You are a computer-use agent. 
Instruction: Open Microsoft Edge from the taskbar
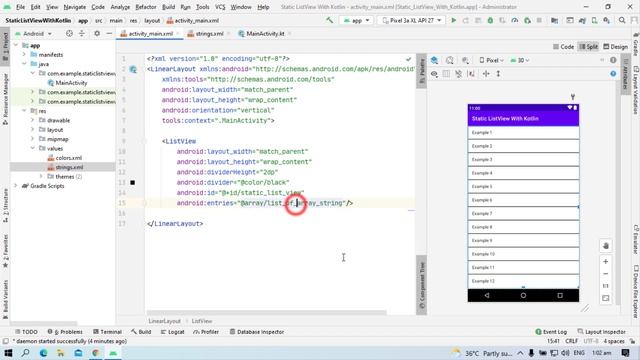tap(43, 353)
